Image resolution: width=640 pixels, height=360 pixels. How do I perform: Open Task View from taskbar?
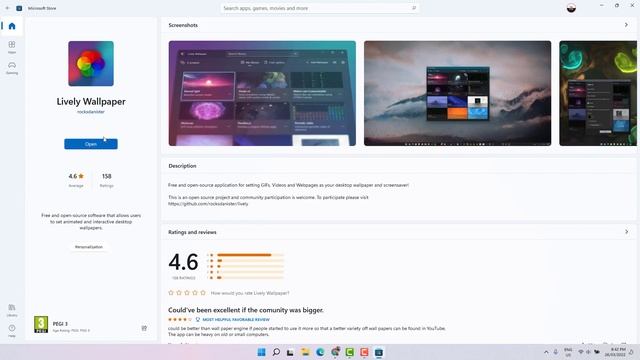290,352
